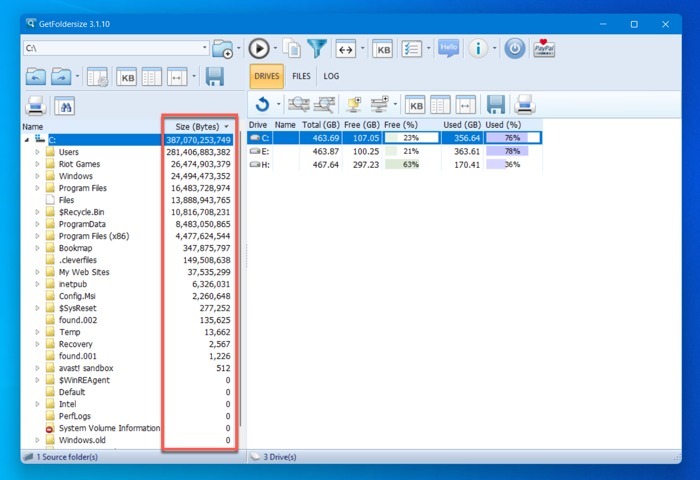This screenshot has height=480, width=700.
Task: Open the PayPal donate icon
Action: pyautogui.click(x=544, y=48)
